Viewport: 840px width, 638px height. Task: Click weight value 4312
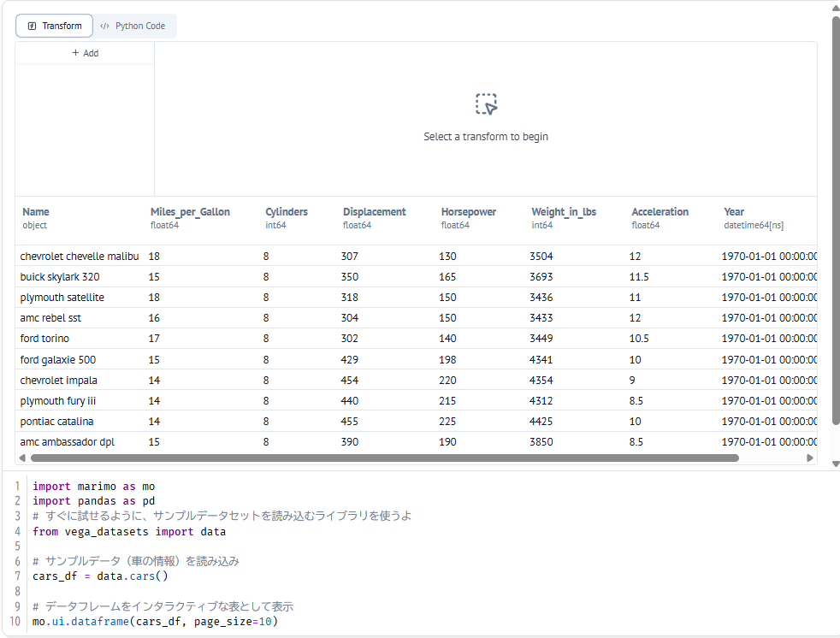coord(541,401)
